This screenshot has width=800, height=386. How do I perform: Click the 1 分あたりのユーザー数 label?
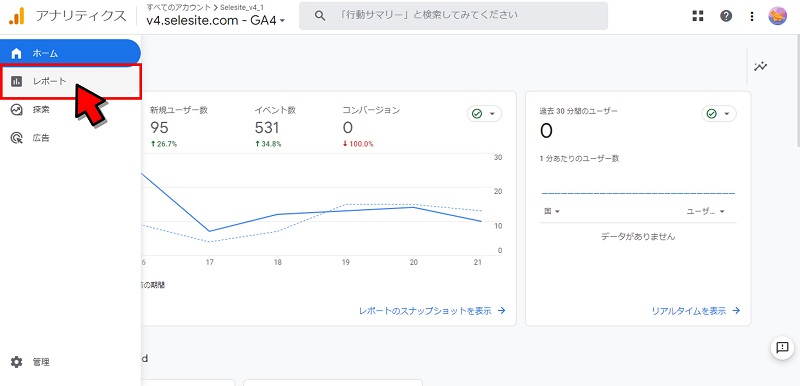click(579, 159)
